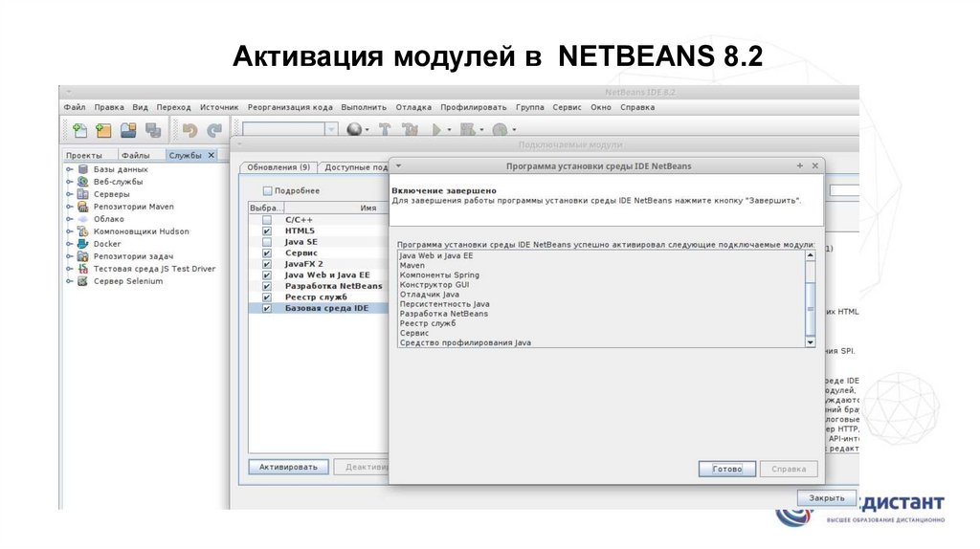
Task: Uncheck the JavaFX 2 module checkbox
Action: click(x=267, y=264)
